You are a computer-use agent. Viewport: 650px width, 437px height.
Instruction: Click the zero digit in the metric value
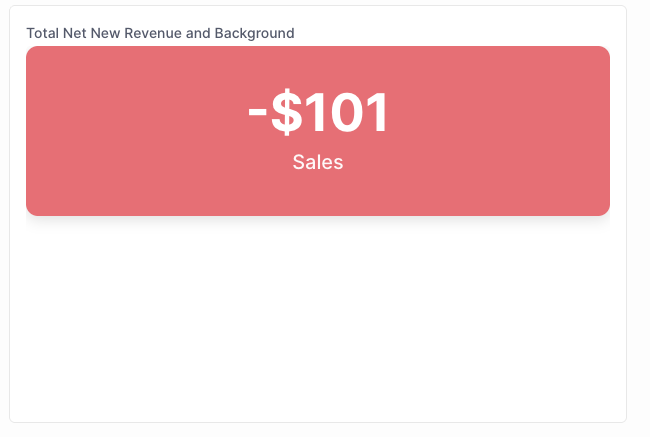pyautogui.click(x=348, y=112)
